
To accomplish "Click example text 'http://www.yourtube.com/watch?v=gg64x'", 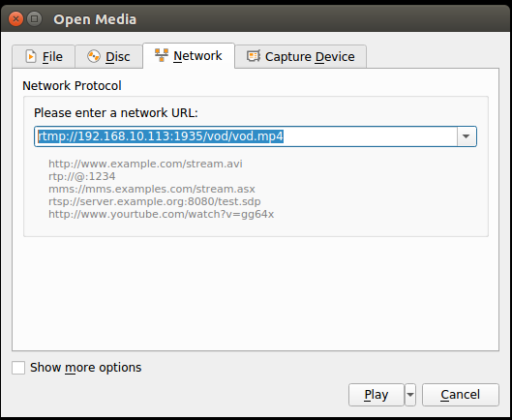I will (x=162, y=214).
